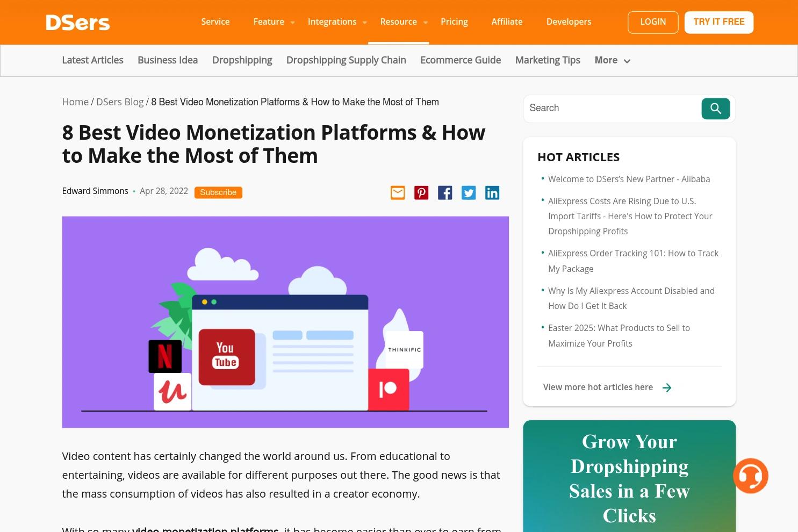The image size is (798, 532).
Task: Share article on LinkedIn
Action: click(492, 193)
